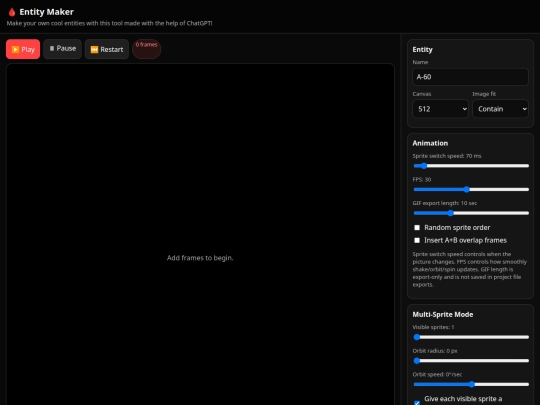Click 'Add frames to begin.' canvas message
The height and width of the screenshot is (405, 540).
click(x=200, y=258)
